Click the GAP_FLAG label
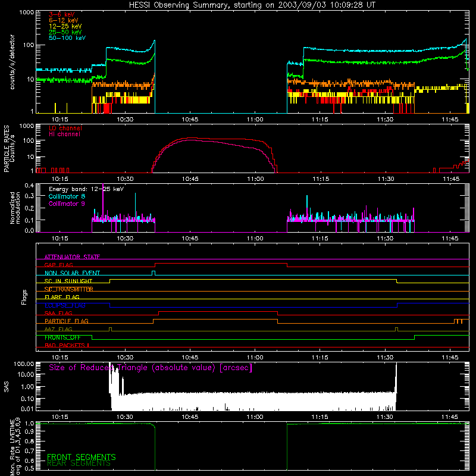The width and height of the screenshot is (476, 476). pyautogui.click(x=59, y=265)
